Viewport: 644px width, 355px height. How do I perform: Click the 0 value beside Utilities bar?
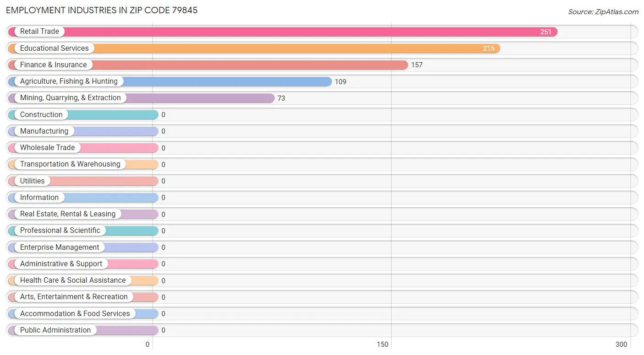pos(163,181)
